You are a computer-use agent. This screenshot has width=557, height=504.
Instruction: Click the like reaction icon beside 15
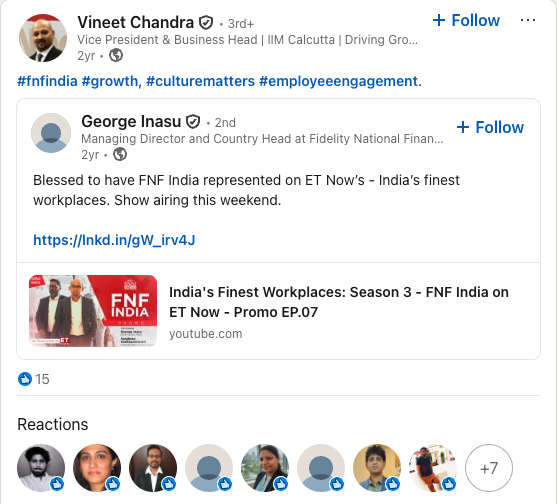[25, 379]
